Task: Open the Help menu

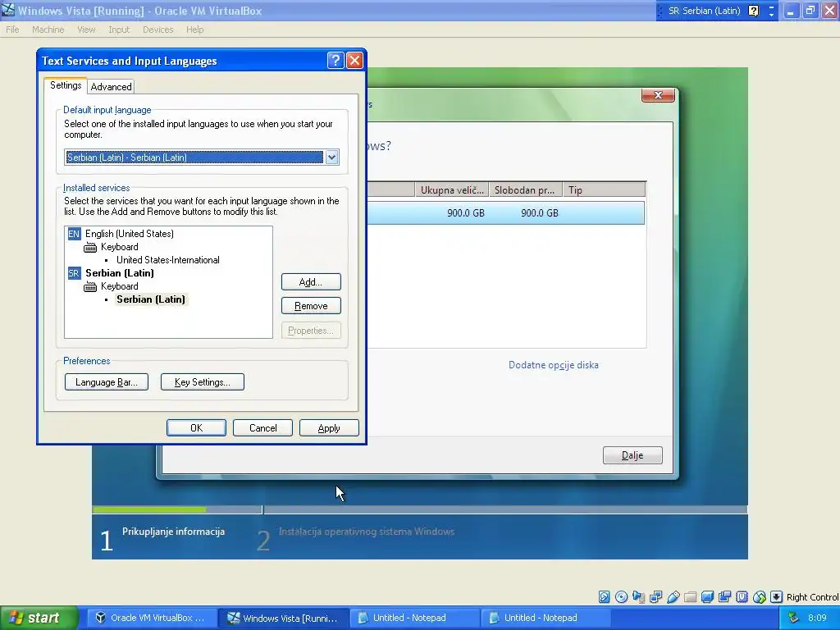Action: (195, 30)
